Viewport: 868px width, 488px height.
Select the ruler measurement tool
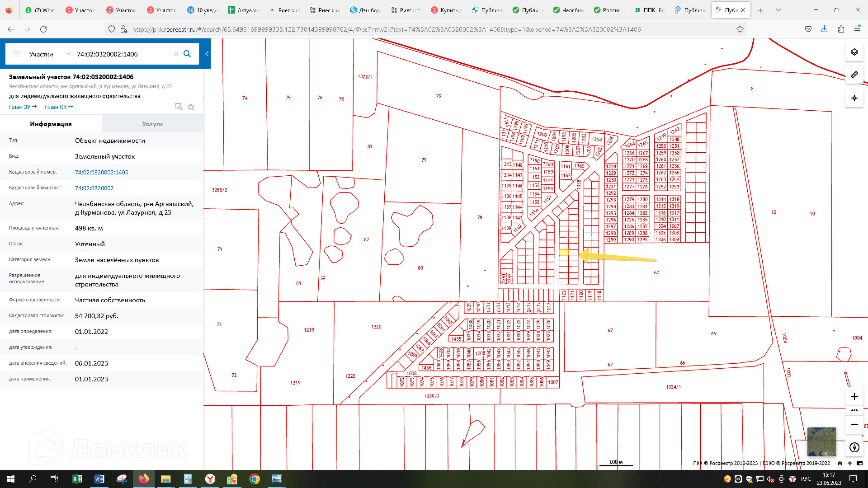point(854,75)
